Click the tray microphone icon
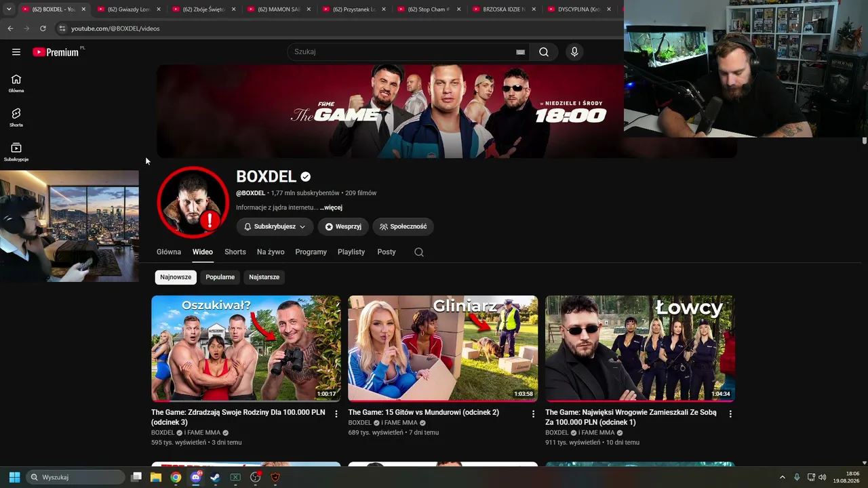Image resolution: width=868 pixels, height=488 pixels. [797, 477]
